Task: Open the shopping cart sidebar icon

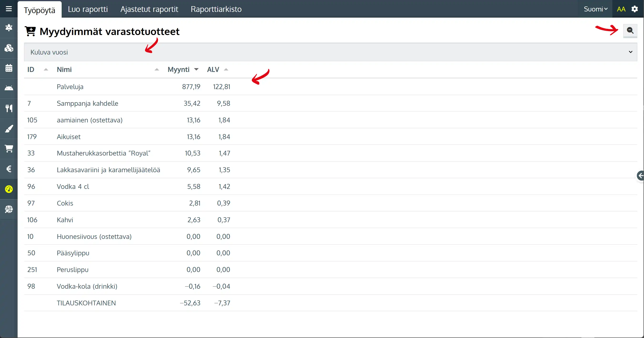Action: pos(9,149)
